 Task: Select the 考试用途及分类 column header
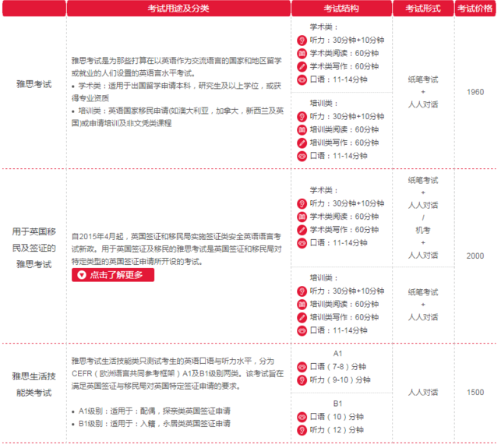pos(178,9)
